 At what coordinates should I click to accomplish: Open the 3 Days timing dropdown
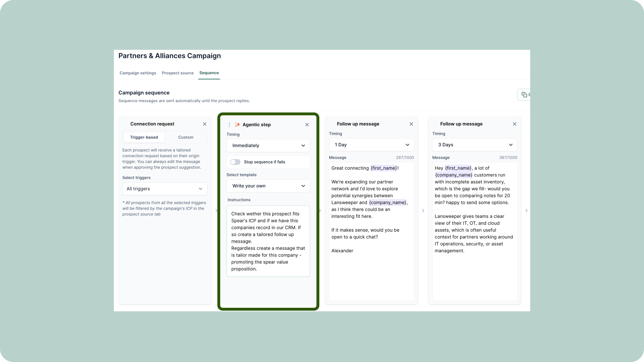(475, 145)
